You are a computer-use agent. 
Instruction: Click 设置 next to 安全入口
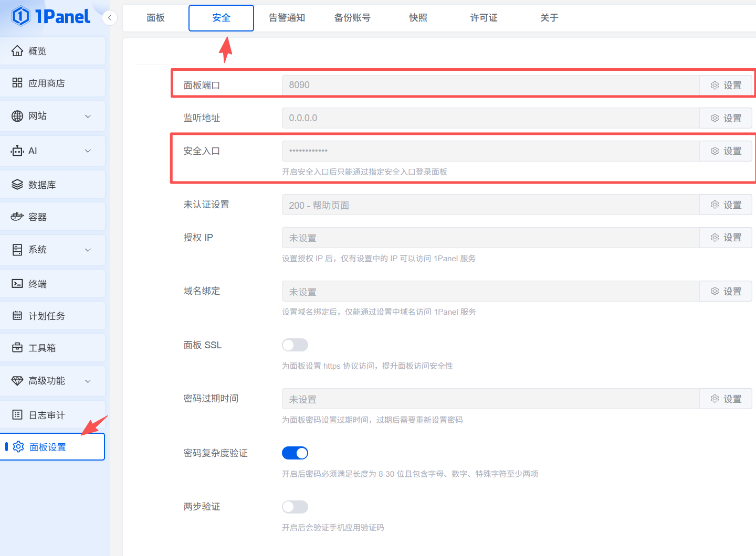coord(726,151)
